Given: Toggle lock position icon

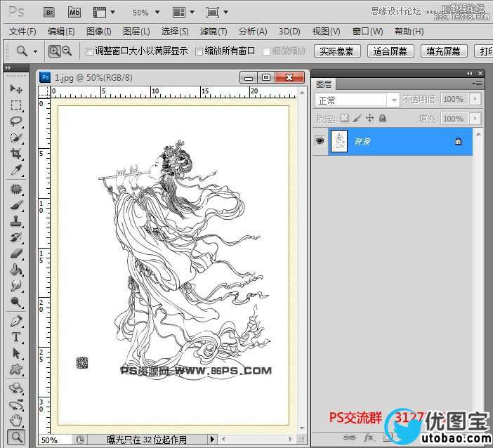Looking at the screenshot, I should point(369,118).
